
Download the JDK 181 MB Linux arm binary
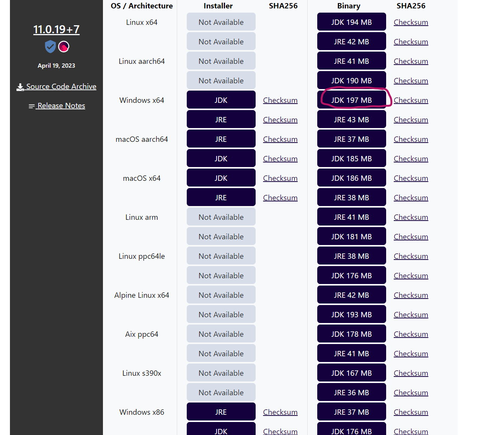click(351, 237)
